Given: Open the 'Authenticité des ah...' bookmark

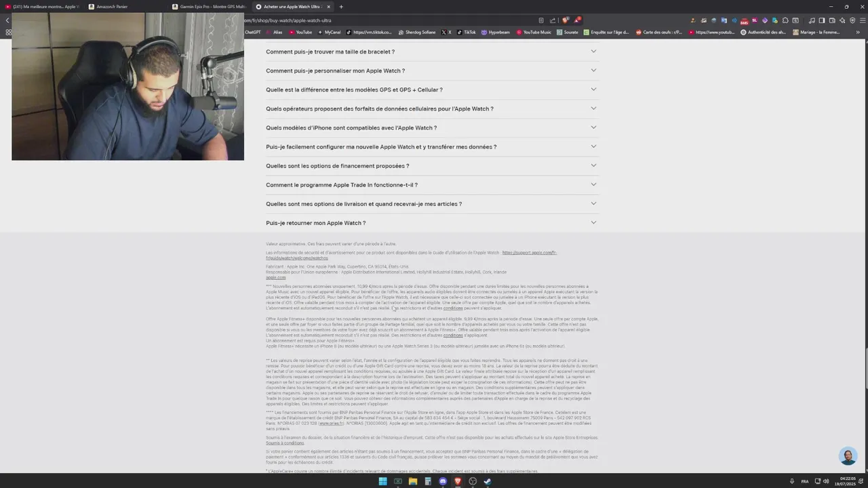Looking at the screenshot, I should [x=763, y=32].
